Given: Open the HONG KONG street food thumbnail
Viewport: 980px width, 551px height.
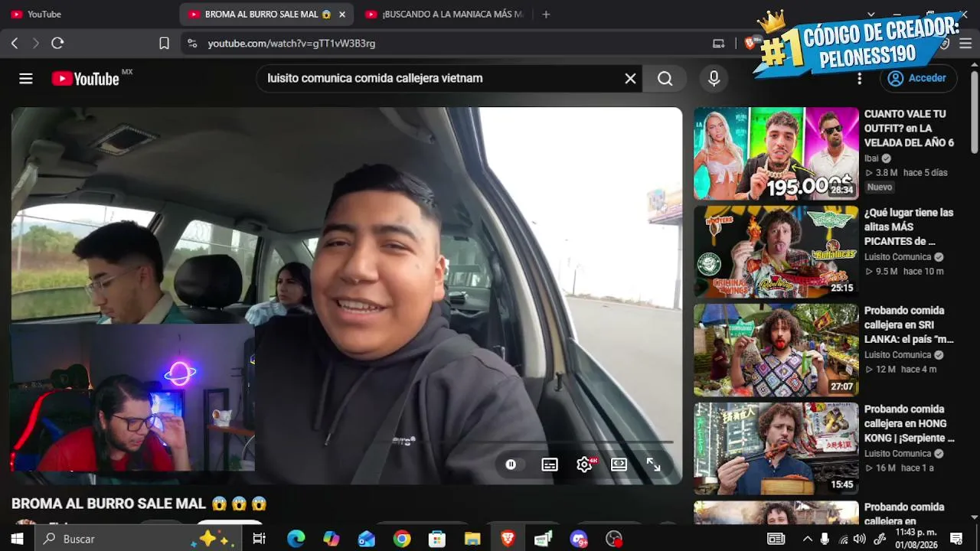Looking at the screenshot, I should click(776, 448).
